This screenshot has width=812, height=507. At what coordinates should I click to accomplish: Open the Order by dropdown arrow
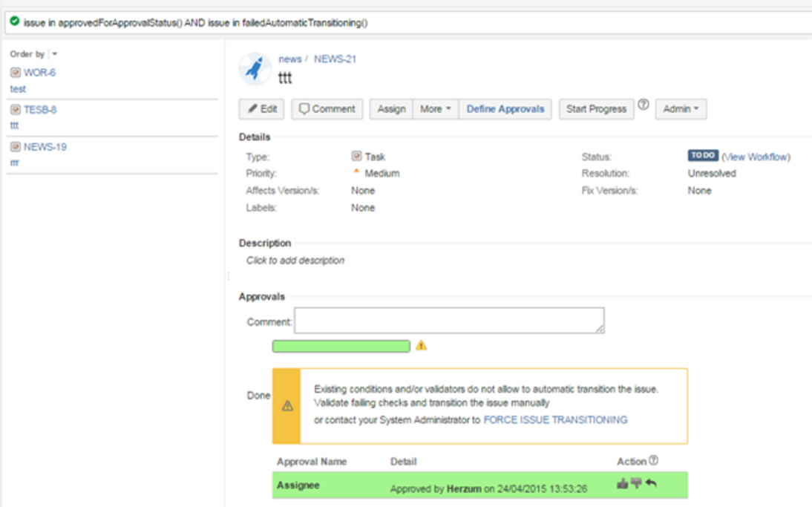point(55,54)
